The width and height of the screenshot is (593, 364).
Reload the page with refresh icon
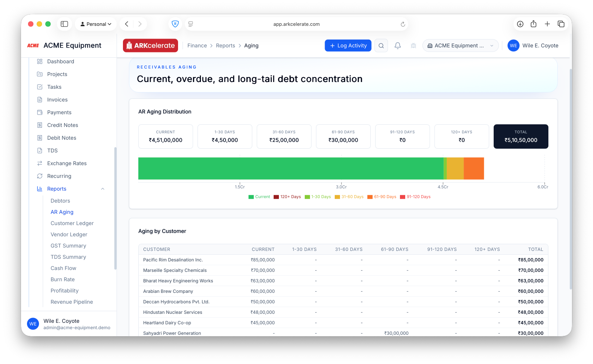click(x=403, y=24)
